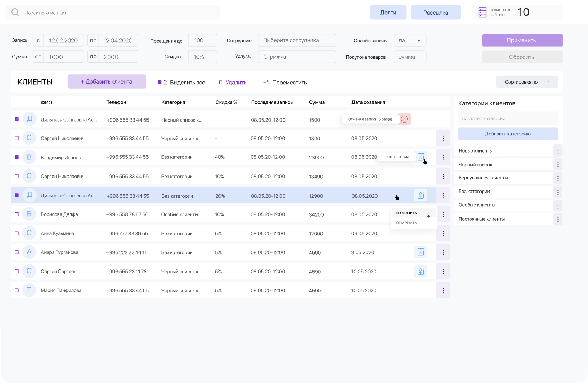The height and width of the screenshot is (383, 588).
Task: Check the box for Борисова Делфа
Action: [17, 214]
